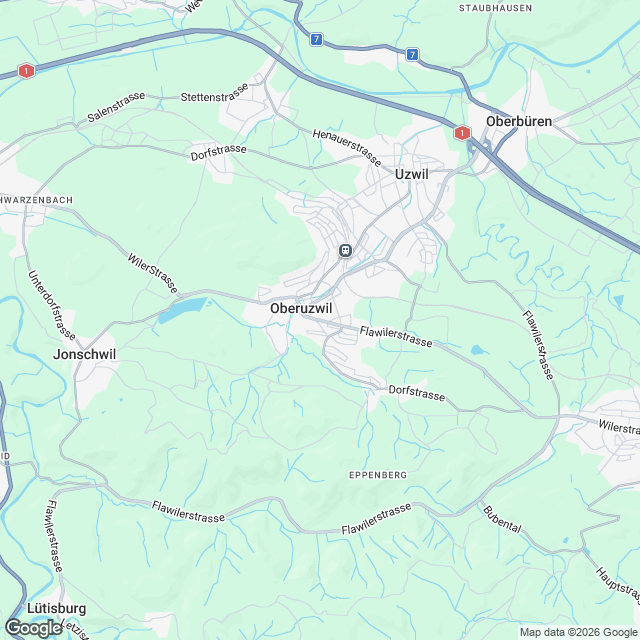Select the Uzwil town label

click(412, 174)
